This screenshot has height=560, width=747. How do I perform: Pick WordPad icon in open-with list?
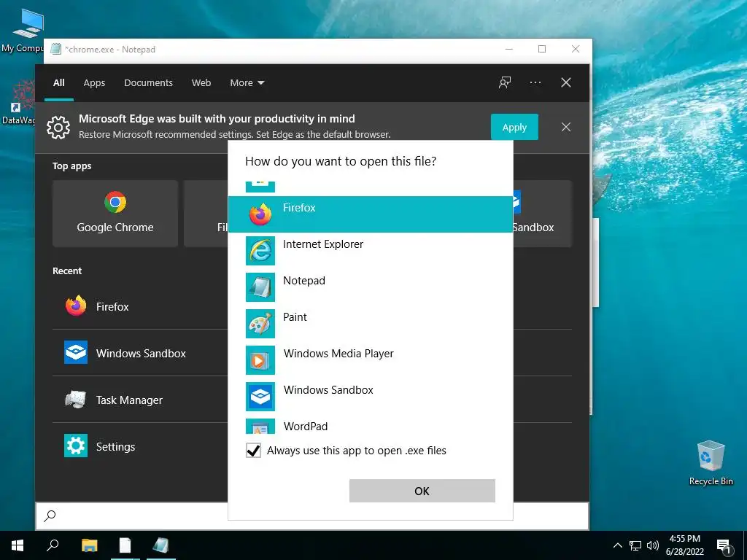[x=260, y=426]
